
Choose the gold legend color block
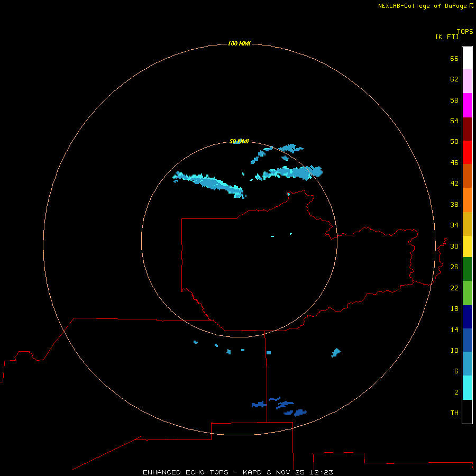(467, 224)
